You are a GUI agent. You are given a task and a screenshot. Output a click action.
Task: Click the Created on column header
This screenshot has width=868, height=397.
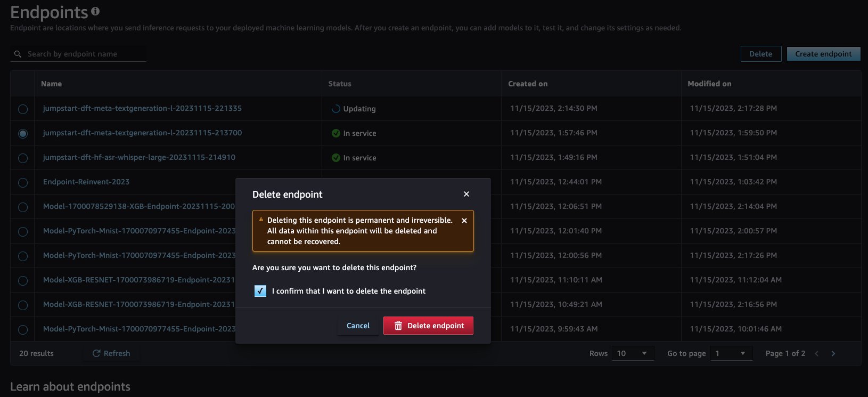(528, 84)
